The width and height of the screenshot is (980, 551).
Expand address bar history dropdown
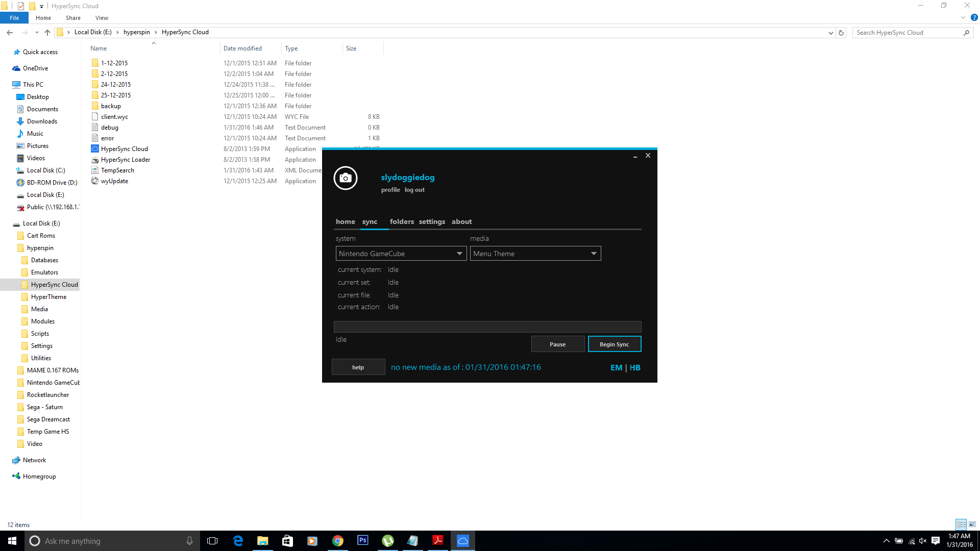[x=830, y=33]
